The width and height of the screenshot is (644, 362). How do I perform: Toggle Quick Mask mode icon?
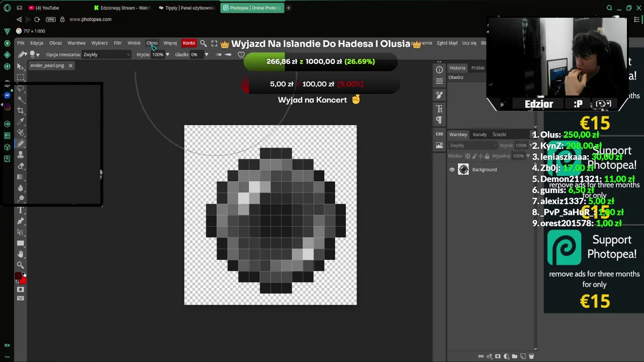pyautogui.click(x=21, y=289)
